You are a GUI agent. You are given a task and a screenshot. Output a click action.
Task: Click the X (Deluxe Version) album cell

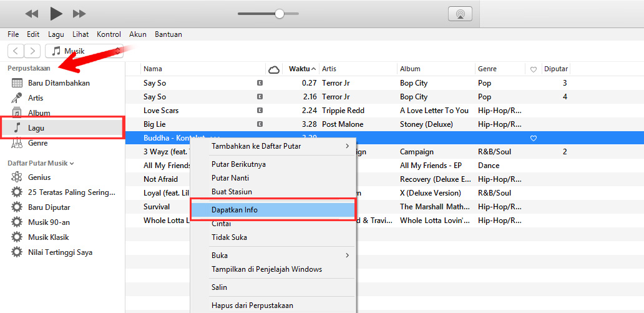431,193
